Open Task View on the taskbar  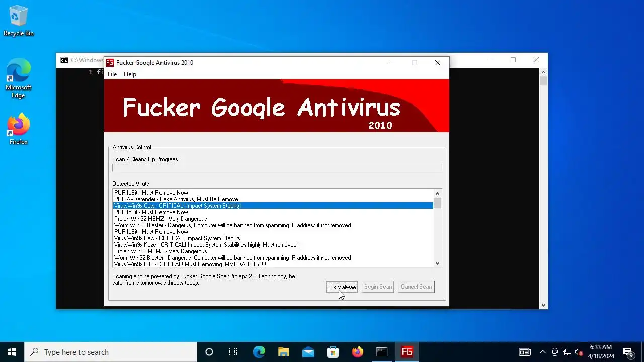pyautogui.click(x=233, y=352)
